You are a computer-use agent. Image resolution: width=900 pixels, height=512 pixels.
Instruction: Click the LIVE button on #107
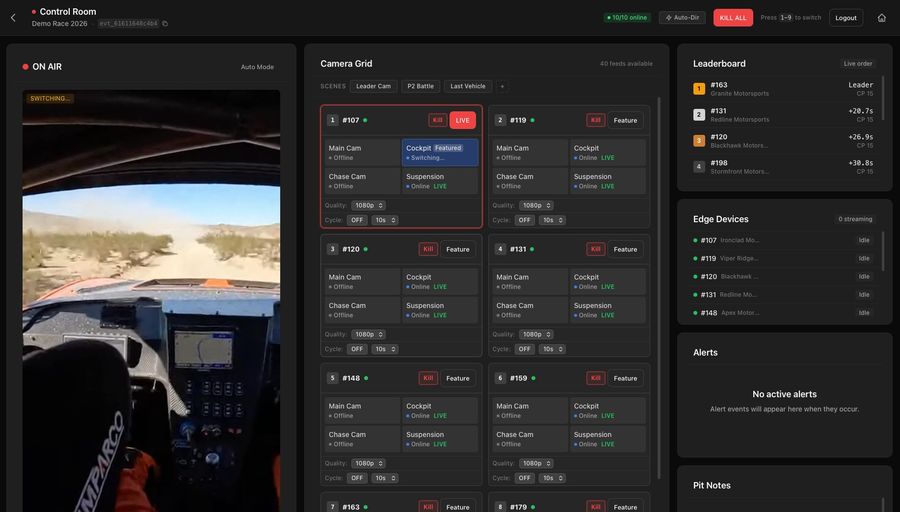tap(463, 120)
